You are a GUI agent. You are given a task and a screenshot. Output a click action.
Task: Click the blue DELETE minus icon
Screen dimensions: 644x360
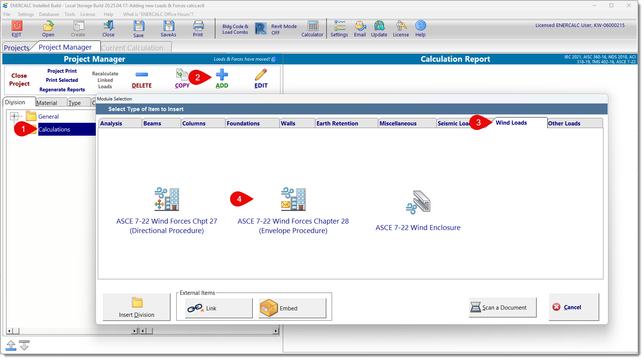(x=142, y=75)
